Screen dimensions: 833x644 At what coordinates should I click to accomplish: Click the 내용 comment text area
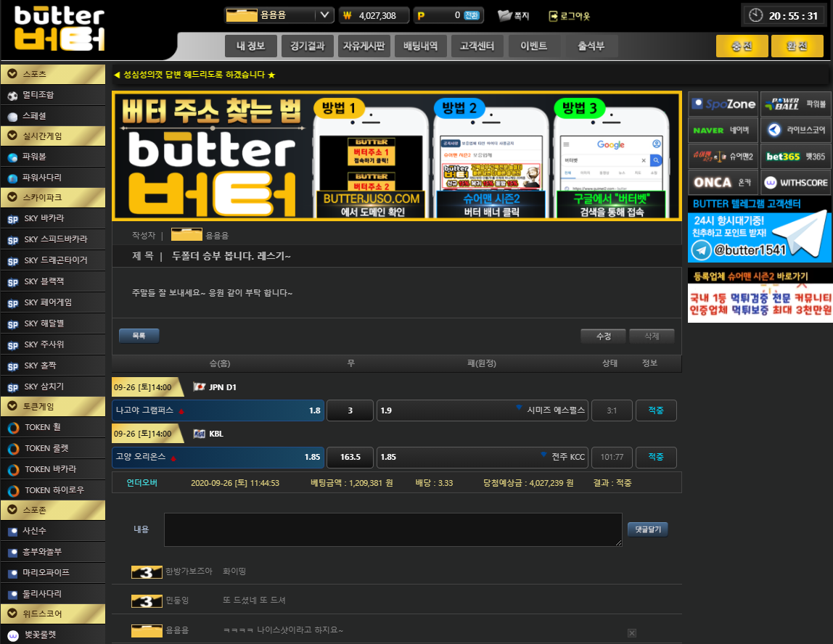coord(393,529)
